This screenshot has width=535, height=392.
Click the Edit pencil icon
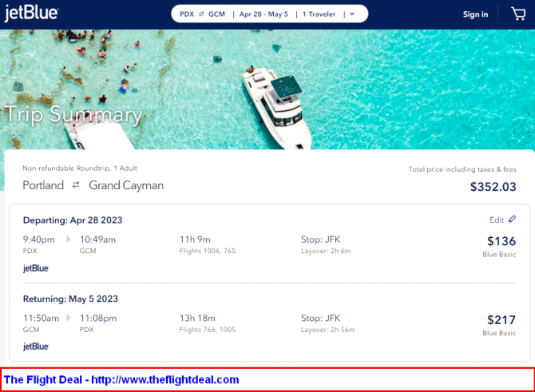pyautogui.click(x=512, y=220)
